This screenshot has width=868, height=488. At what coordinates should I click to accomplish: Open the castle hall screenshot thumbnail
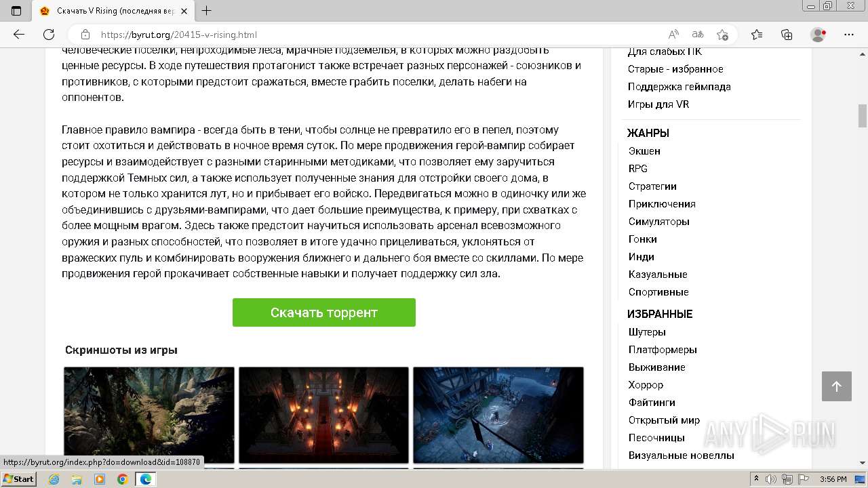point(323,415)
